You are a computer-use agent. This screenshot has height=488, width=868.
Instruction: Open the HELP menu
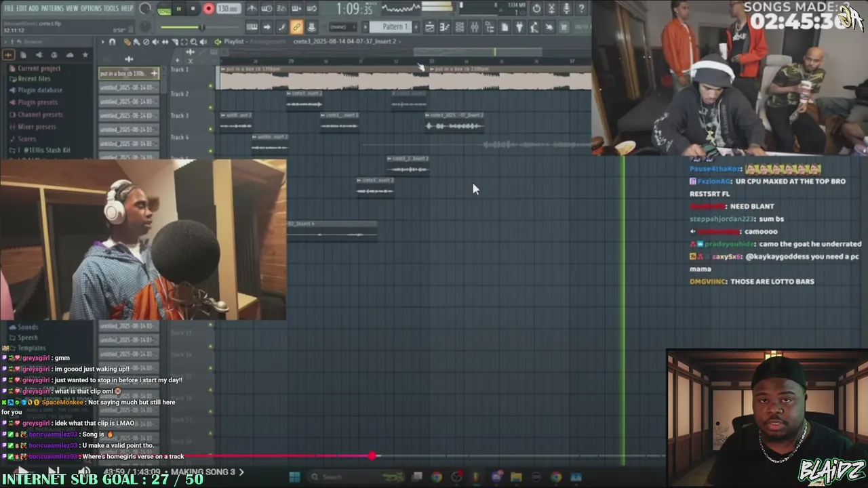point(127,8)
